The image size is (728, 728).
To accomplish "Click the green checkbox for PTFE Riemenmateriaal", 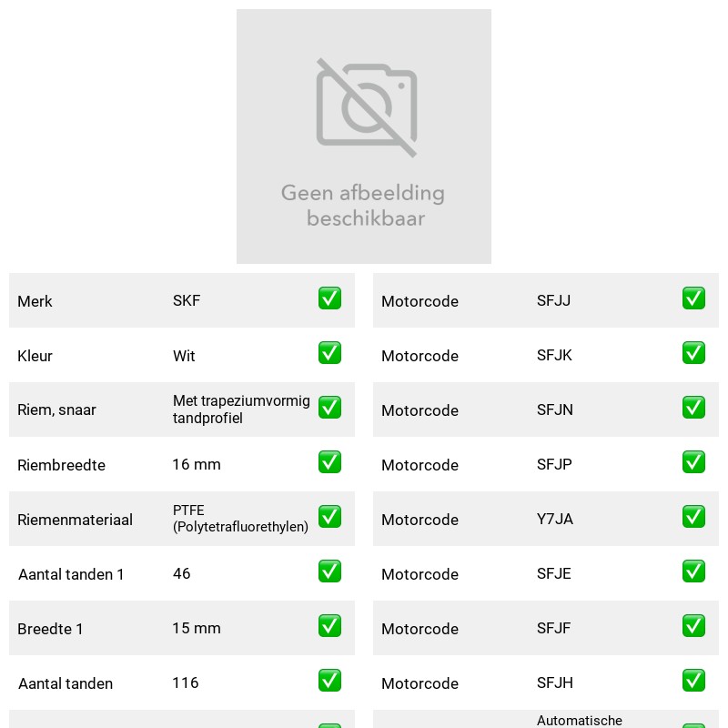I will (329, 517).
